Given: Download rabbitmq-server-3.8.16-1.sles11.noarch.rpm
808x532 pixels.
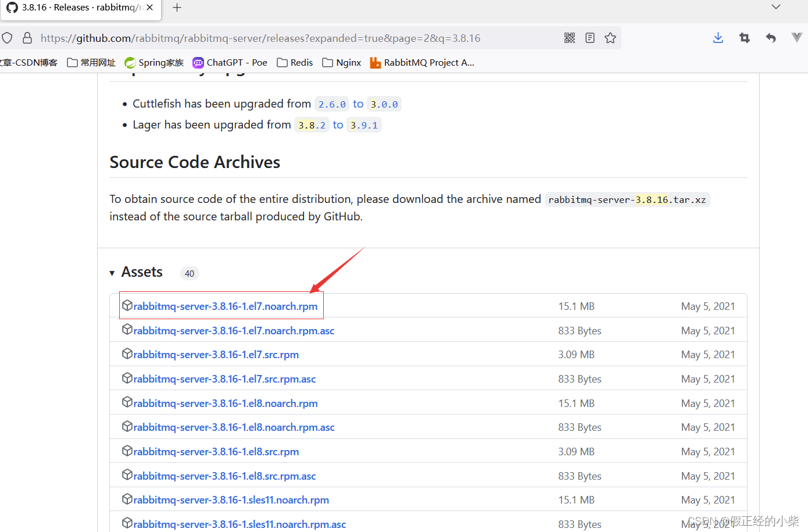Looking at the screenshot, I should pyautogui.click(x=231, y=500).
